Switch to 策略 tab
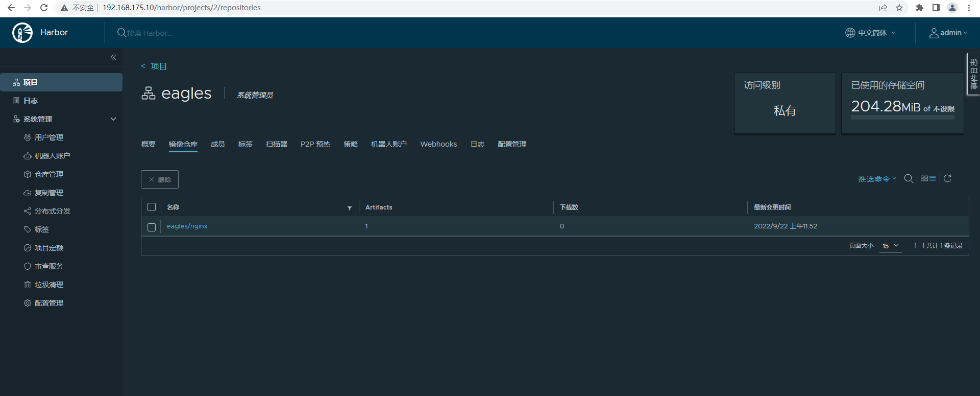The width and height of the screenshot is (980, 396). pyautogui.click(x=351, y=144)
